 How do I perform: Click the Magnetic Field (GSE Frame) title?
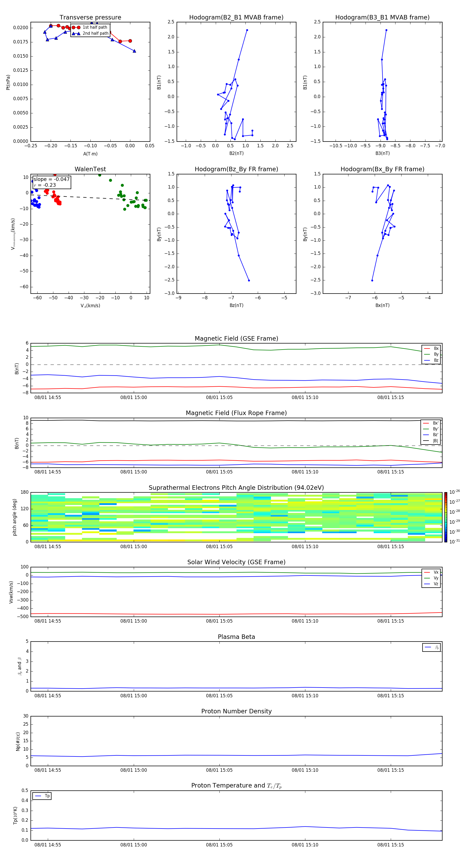coord(236,339)
